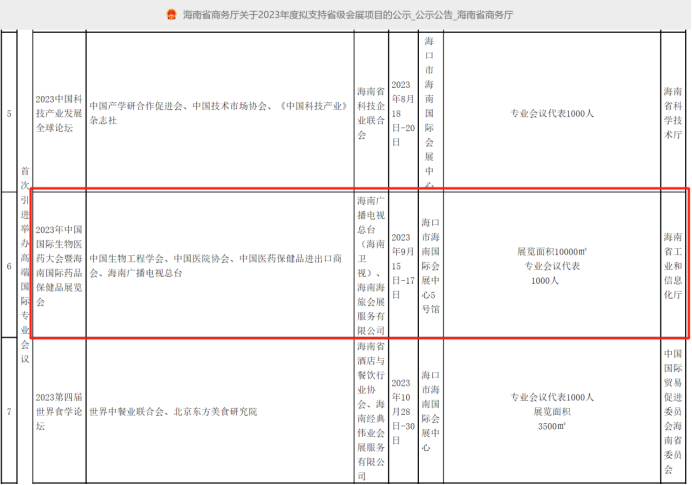Image resolution: width=692 pixels, height=485 pixels.
Task: Click the cell 海南省科技企业联合会
Action: click(x=371, y=113)
